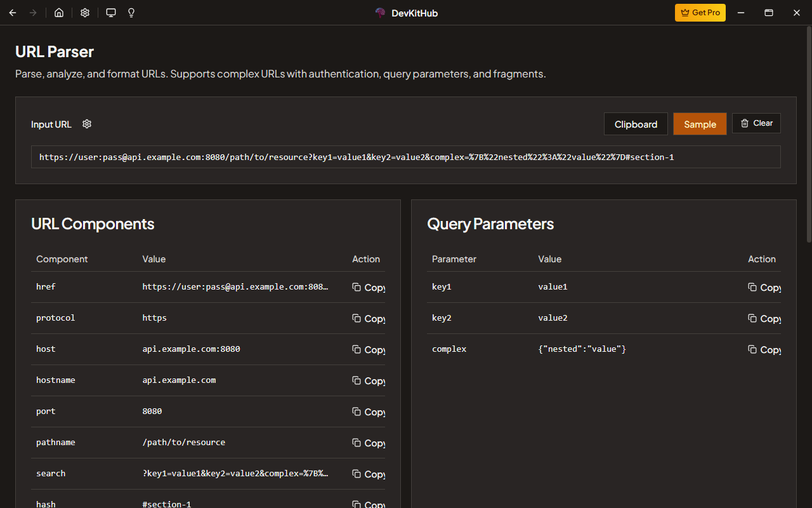Image resolution: width=812 pixels, height=508 pixels.
Task: Copy the key2 parameter value
Action: 764,318
